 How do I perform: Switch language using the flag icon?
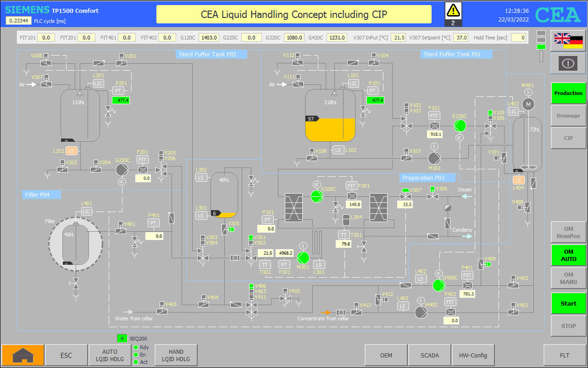point(568,41)
